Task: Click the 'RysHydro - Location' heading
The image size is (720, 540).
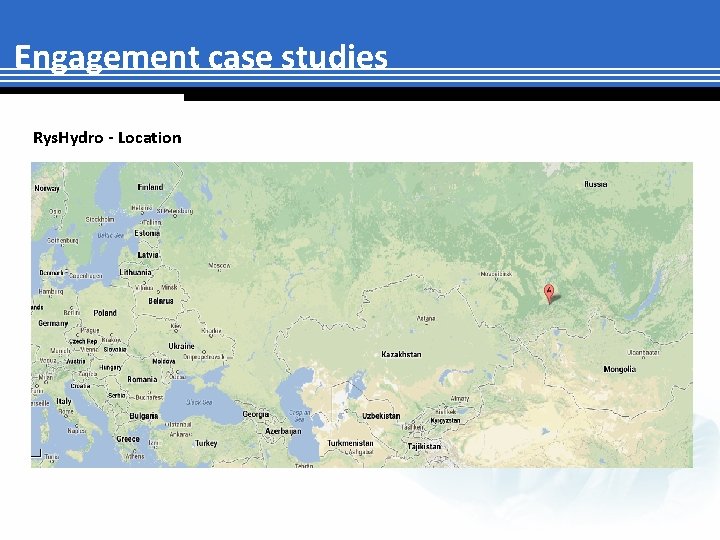Action: pos(107,137)
